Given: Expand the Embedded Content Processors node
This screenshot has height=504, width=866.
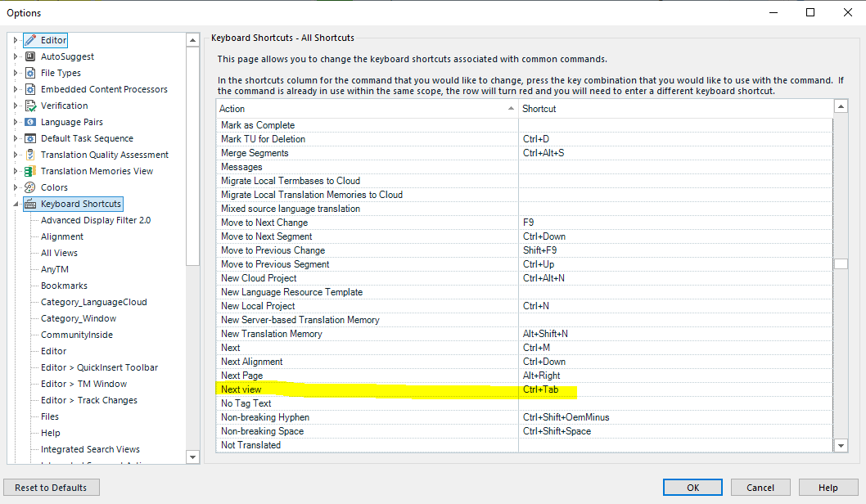Looking at the screenshot, I should [x=16, y=89].
